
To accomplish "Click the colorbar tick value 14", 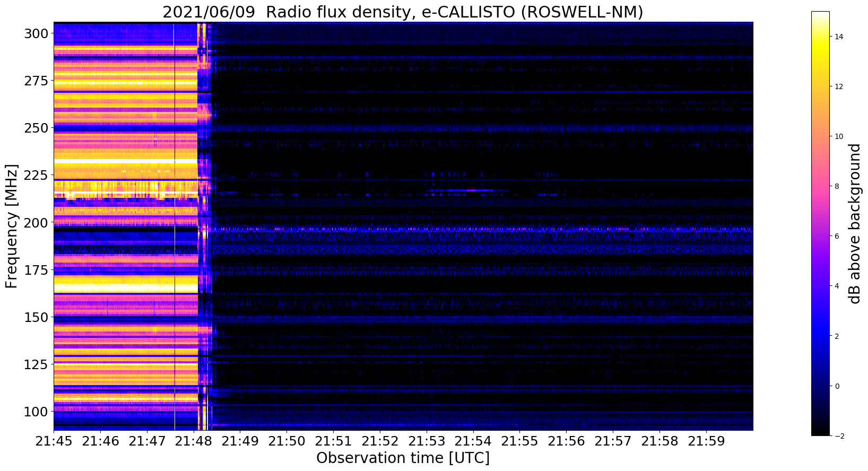I will click(839, 37).
